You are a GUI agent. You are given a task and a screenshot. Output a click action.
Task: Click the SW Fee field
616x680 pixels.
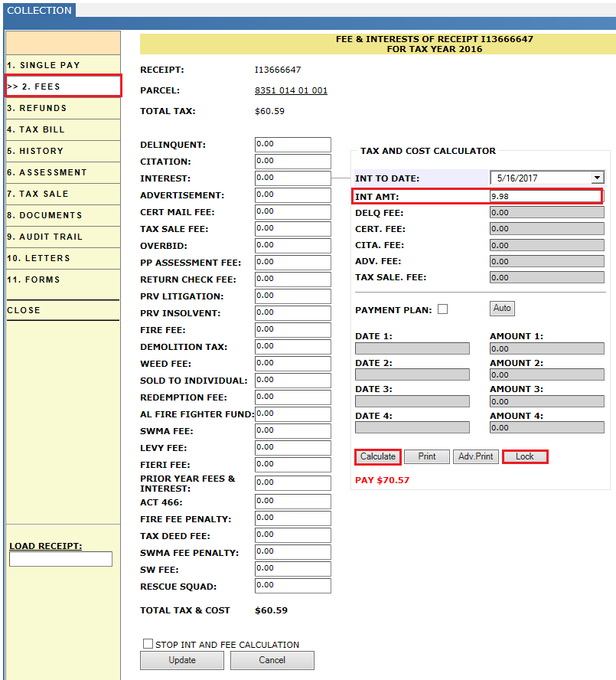[x=292, y=569]
